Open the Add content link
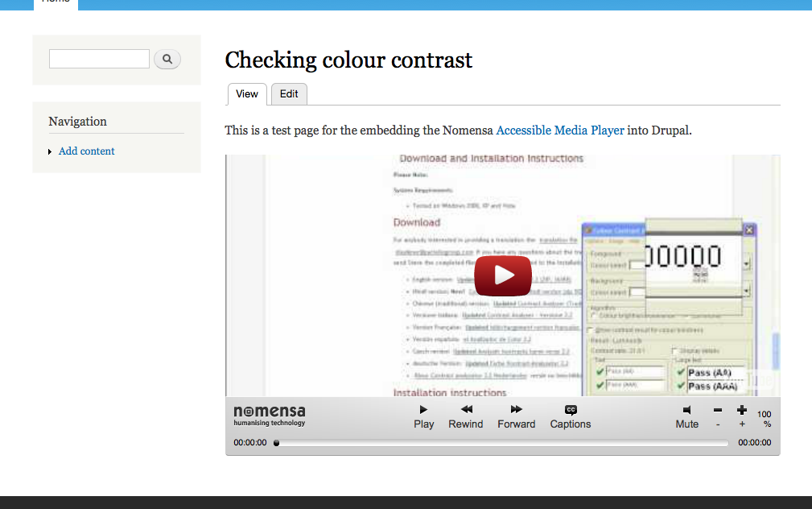Viewport: 812px width, 509px height. click(86, 151)
